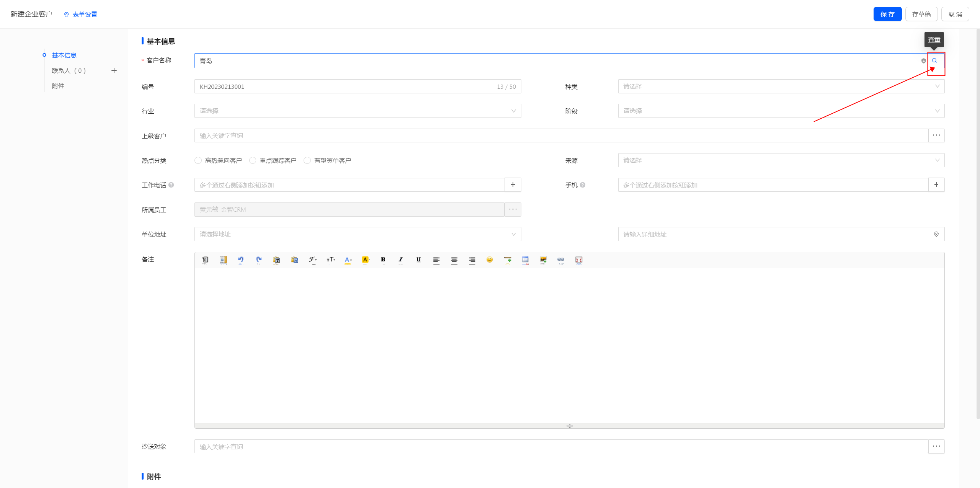Image resolution: width=980 pixels, height=488 pixels.
Task: Click in the 抄送对象 keyword search field
Action: coord(561,446)
